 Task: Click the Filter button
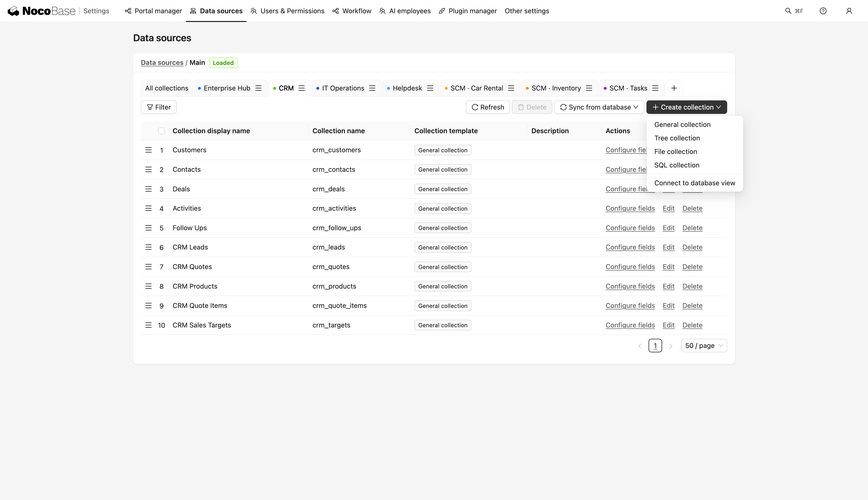[159, 107]
